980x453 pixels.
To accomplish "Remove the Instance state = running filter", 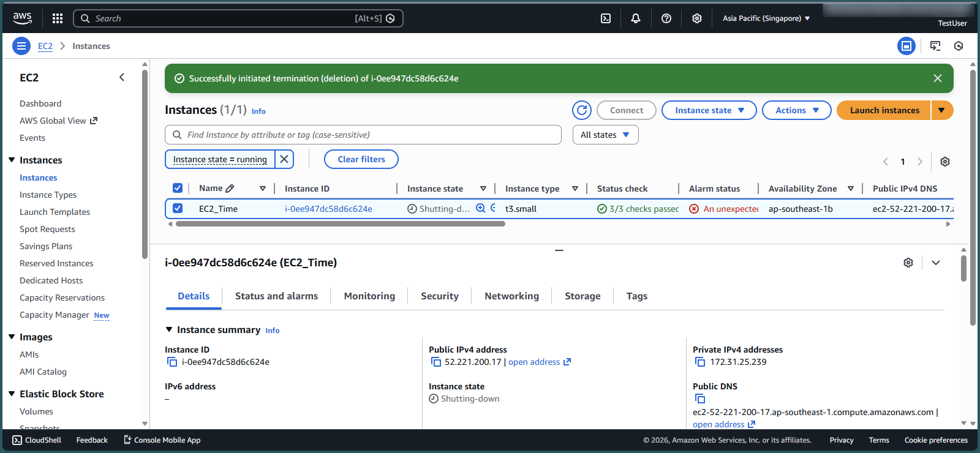I will click(x=284, y=159).
